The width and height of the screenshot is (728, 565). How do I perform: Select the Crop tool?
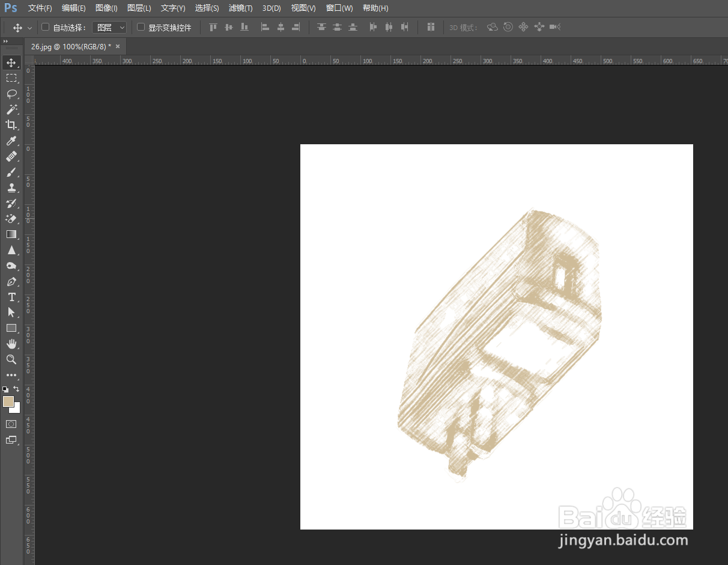point(11,125)
